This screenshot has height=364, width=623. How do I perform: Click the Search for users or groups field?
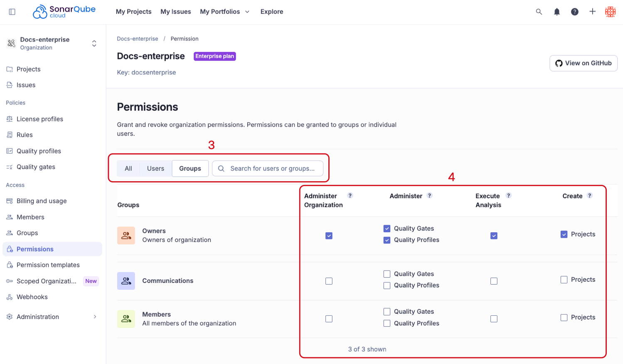pos(268,168)
